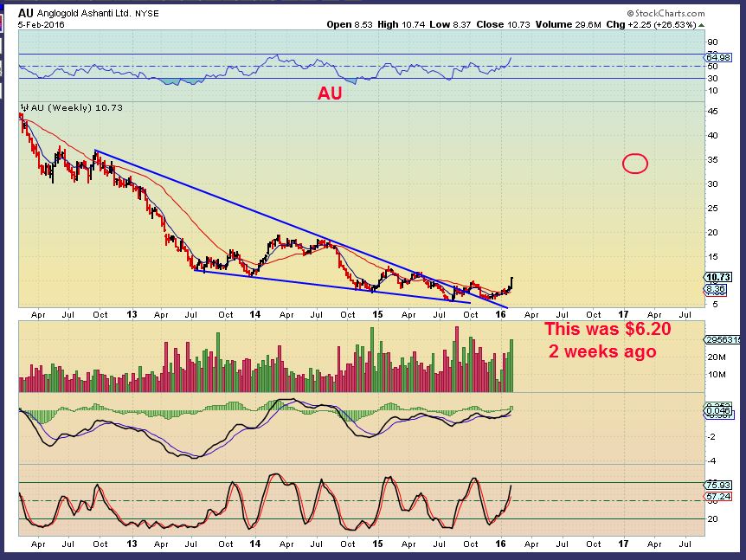Viewport: 746px width, 560px height.
Task: Click the red '2 weeks ago' annotation text
Action: click(602, 351)
